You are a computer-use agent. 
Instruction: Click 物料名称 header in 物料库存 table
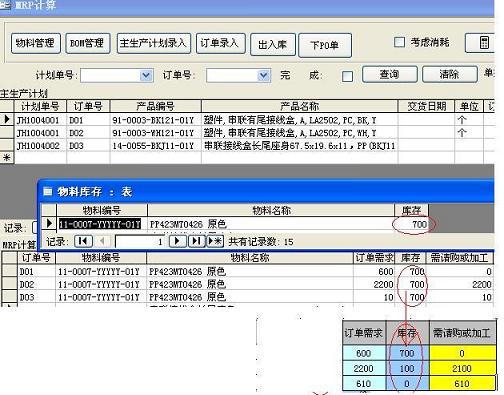(x=271, y=210)
